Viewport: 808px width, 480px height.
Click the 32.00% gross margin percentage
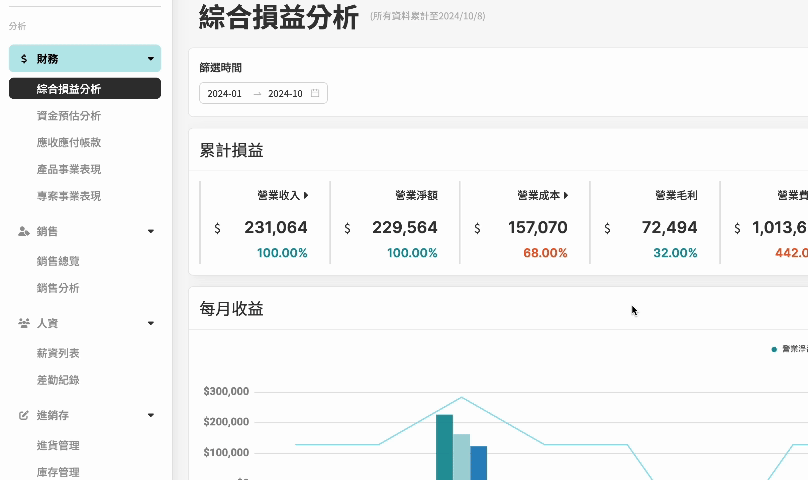[675, 253]
